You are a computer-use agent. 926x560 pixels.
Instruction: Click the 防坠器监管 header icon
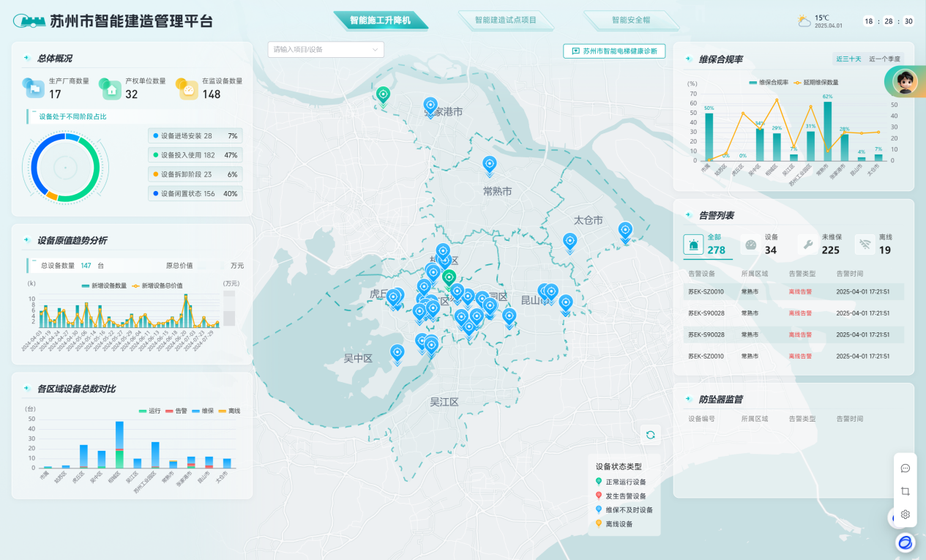(x=689, y=400)
